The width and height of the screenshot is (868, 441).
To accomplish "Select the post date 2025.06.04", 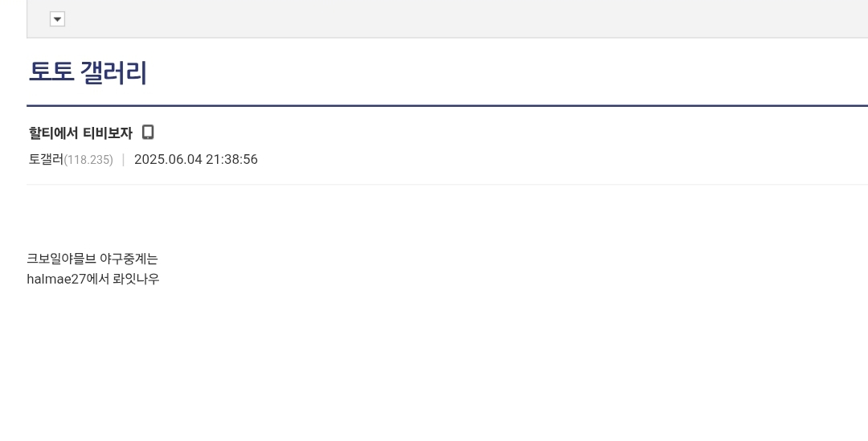I will 168,159.
